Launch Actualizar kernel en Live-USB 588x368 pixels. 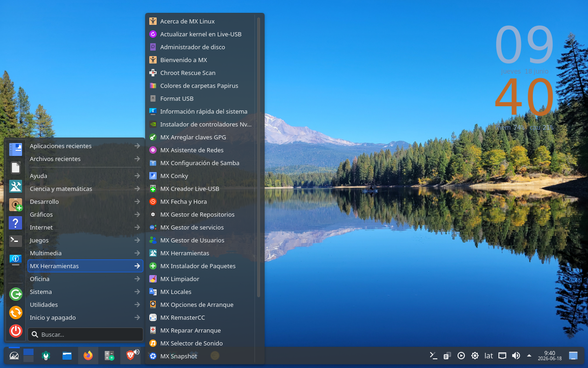click(200, 34)
